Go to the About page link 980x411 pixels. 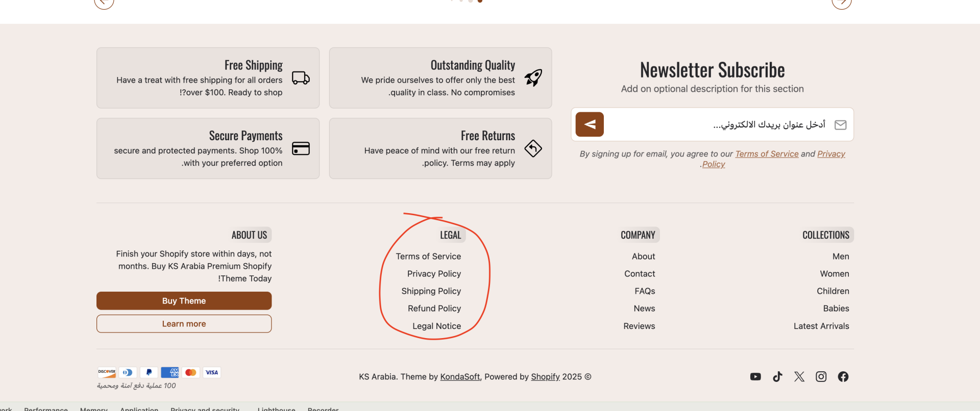[643, 256]
